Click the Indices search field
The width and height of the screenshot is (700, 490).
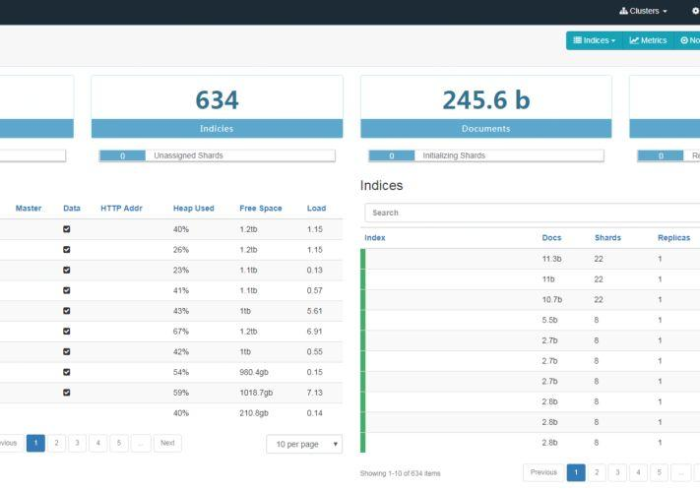pos(530,213)
